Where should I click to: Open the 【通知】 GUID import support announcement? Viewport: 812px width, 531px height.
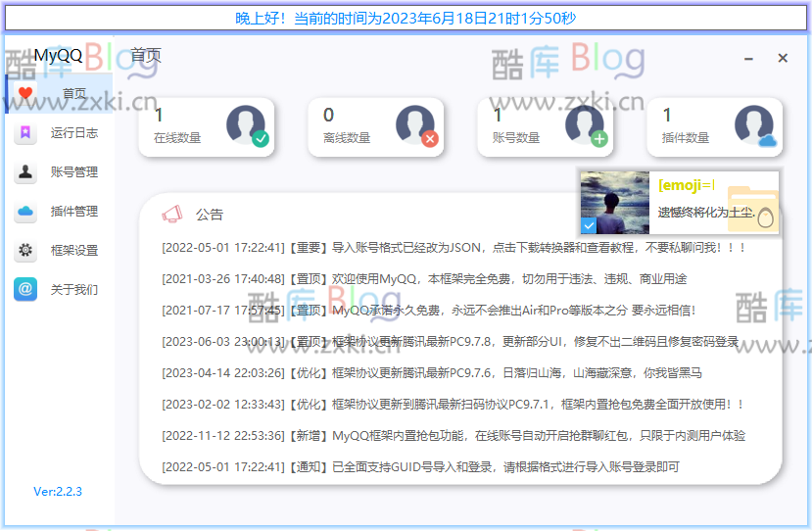pos(420,466)
